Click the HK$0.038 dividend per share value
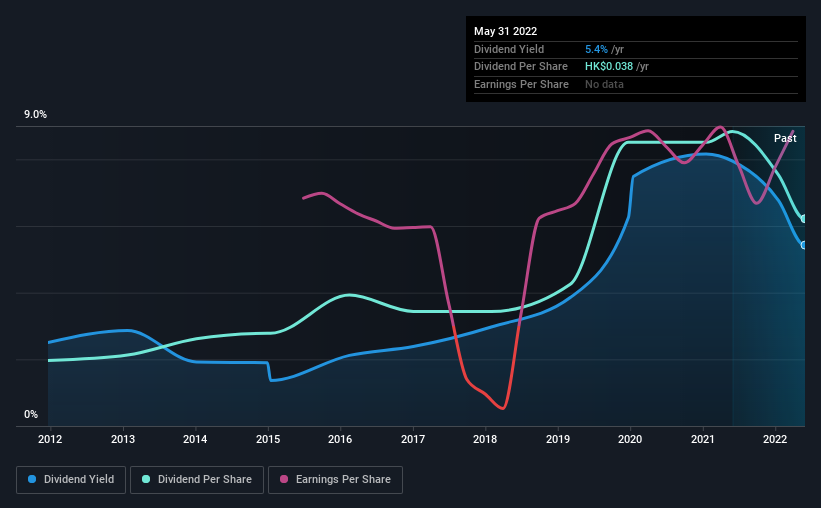 coord(608,67)
